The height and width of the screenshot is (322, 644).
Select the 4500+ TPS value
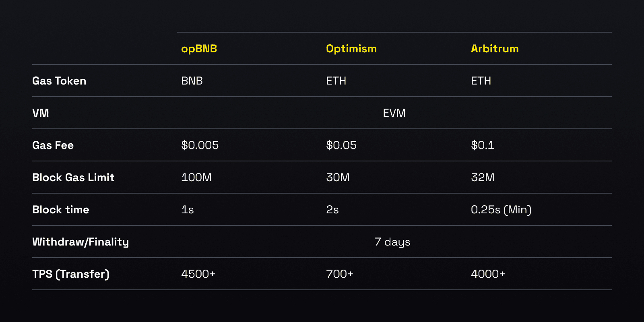[x=198, y=274]
